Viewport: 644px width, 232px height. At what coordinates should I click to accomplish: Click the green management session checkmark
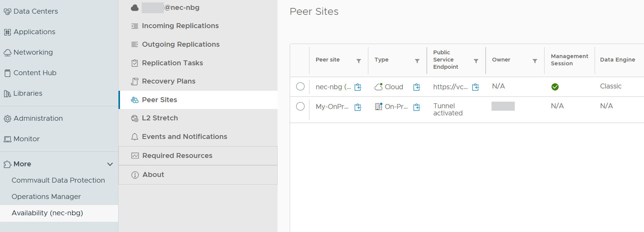point(555,87)
